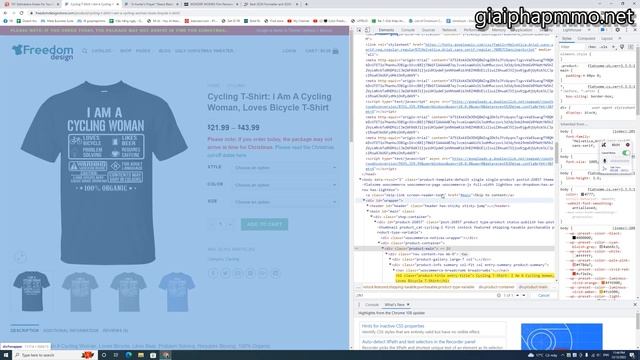Open the Lighthouse panel tab

(572, 30)
